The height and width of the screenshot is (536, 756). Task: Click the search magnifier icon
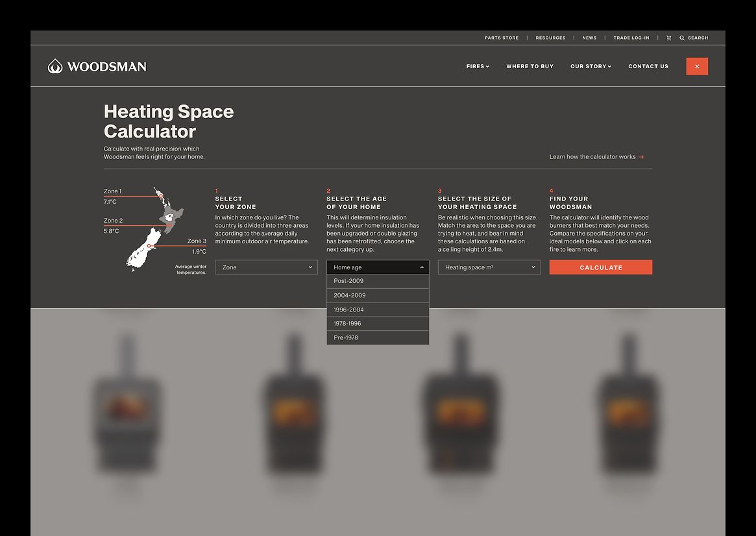coord(682,38)
